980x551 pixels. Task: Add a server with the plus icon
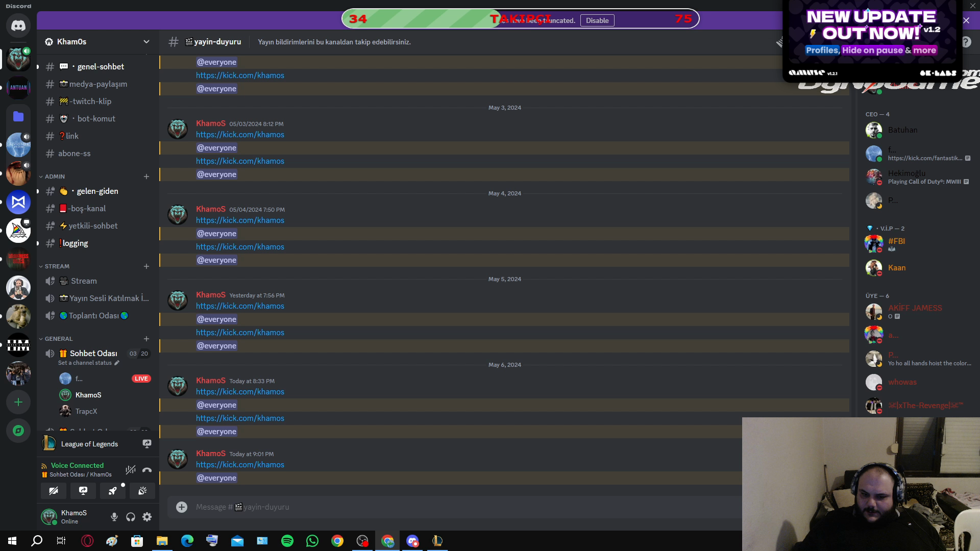coord(18,402)
